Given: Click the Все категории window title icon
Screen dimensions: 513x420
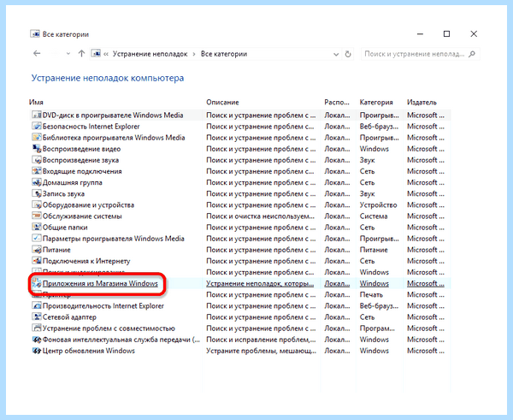Looking at the screenshot, I should [x=35, y=33].
